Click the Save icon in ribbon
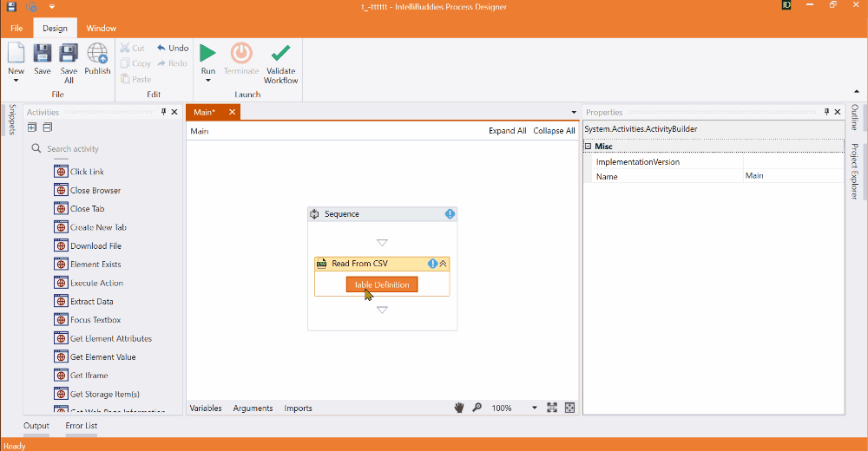 point(42,53)
